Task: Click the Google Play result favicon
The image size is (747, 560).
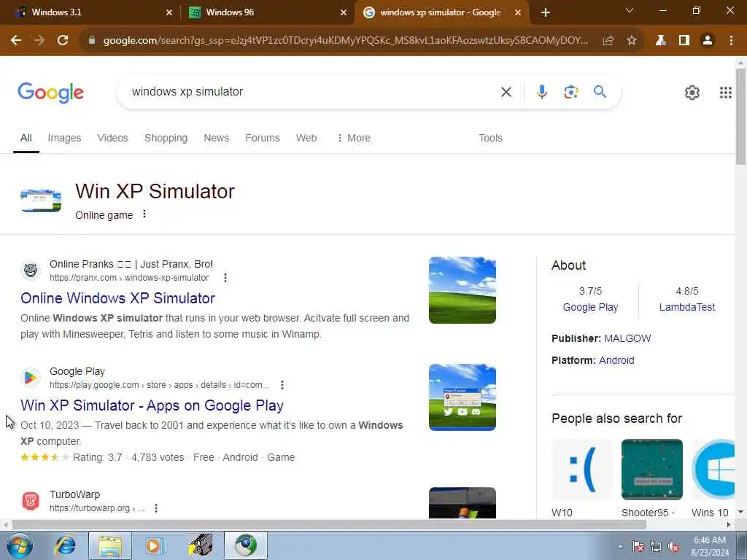Action: (x=31, y=378)
